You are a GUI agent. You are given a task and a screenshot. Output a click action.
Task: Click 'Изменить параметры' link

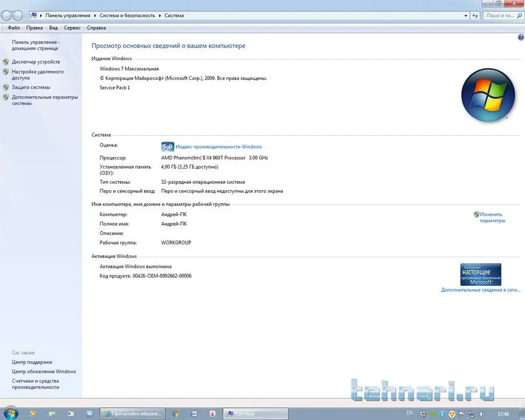[x=492, y=218]
